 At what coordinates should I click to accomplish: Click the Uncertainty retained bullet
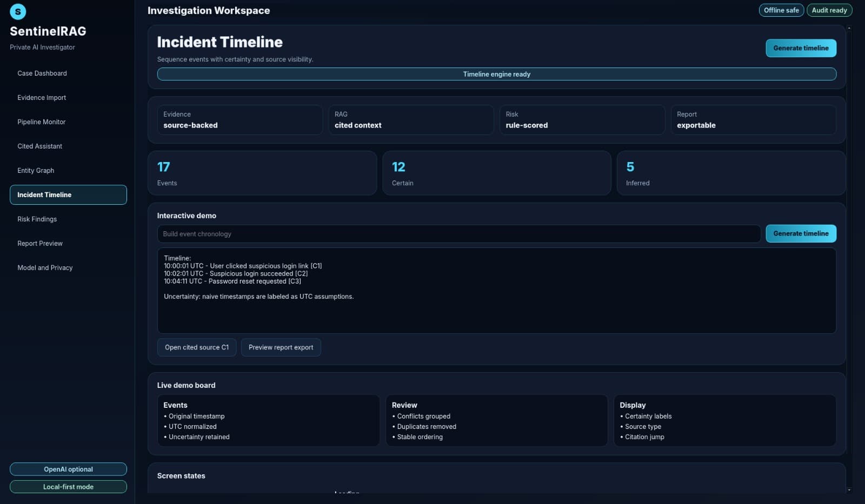pos(197,437)
